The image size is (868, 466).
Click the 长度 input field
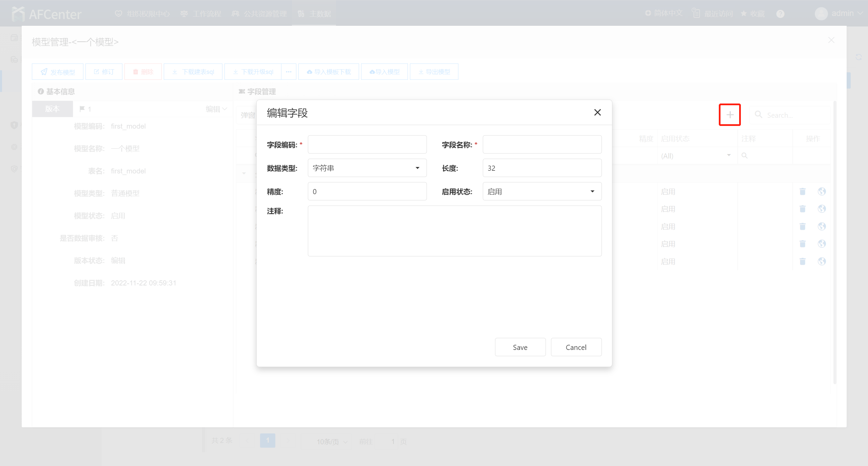tap(542, 168)
